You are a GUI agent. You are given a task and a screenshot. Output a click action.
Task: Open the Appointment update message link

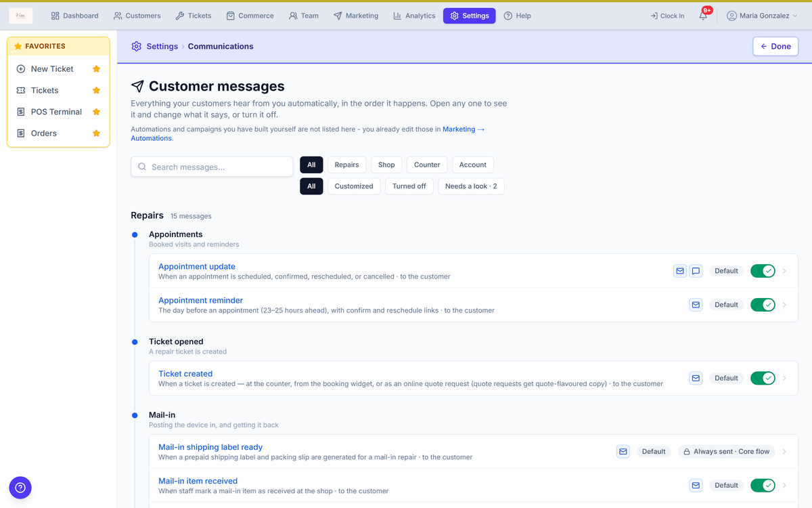click(197, 266)
